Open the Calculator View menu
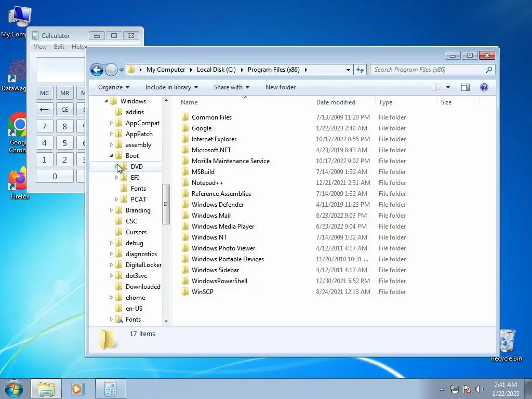Screen dimensions: 532x399 click(x=40, y=47)
